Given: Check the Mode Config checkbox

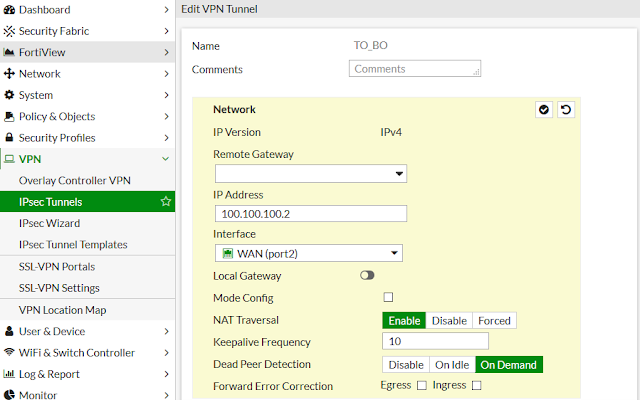Looking at the screenshot, I should (388, 297).
